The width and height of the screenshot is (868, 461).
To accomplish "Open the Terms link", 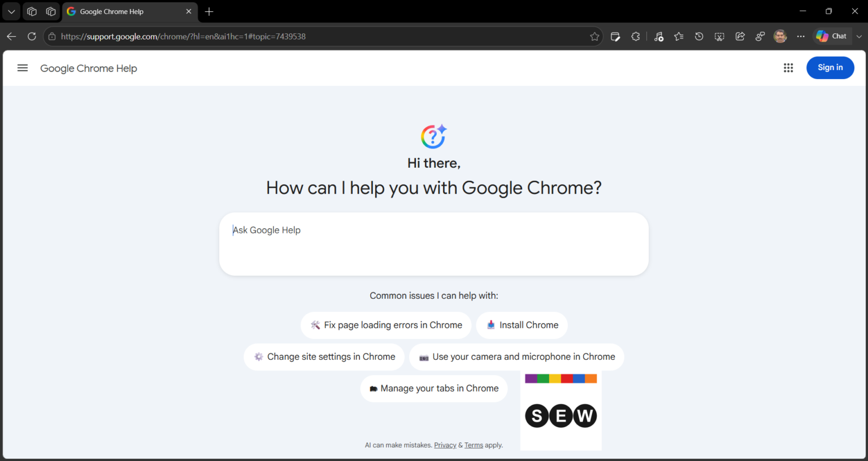I will (474, 445).
